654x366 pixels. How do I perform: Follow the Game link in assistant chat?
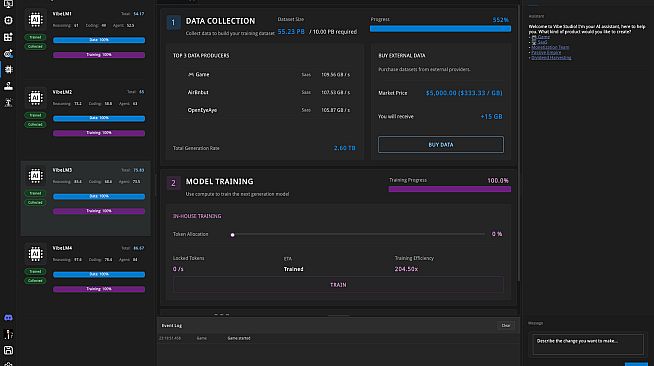pos(543,37)
